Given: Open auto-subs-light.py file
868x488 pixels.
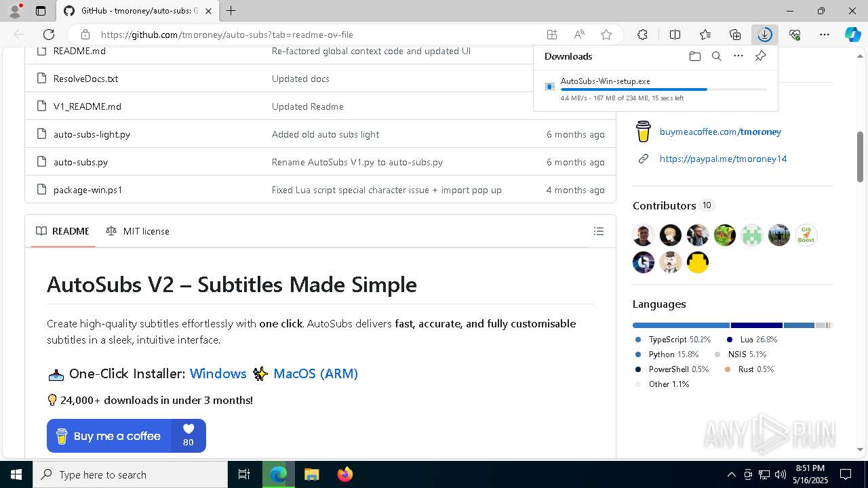Looking at the screenshot, I should 92,134.
